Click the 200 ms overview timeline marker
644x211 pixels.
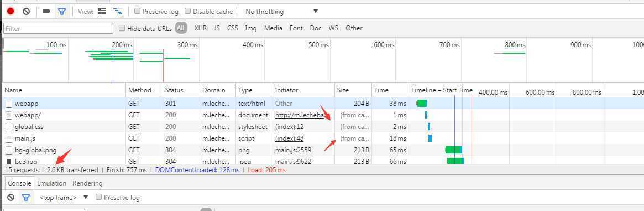(x=122, y=45)
